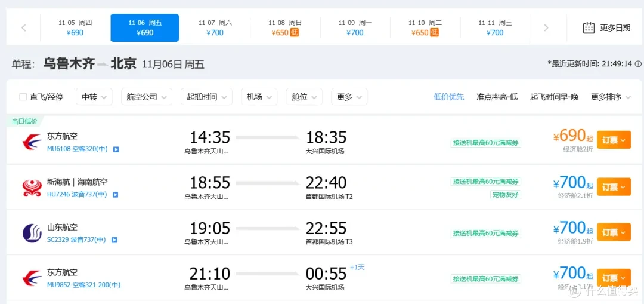Select date tab 11-06 周五
The image size is (644, 304).
click(x=144, y=28)
